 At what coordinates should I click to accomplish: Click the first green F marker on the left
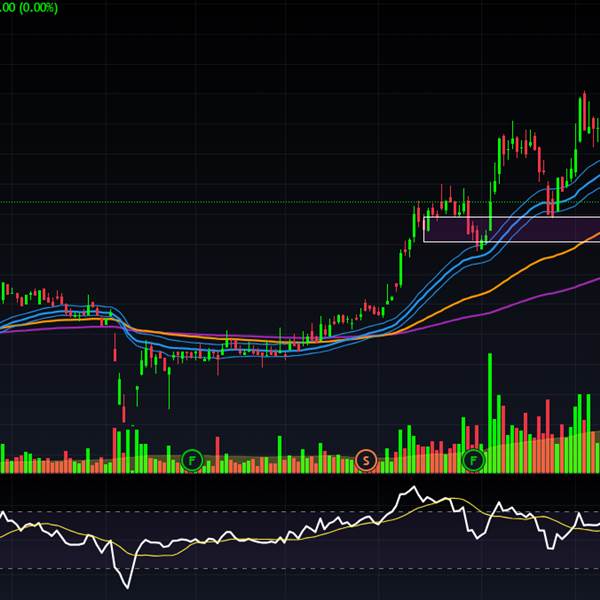[194, 461]
